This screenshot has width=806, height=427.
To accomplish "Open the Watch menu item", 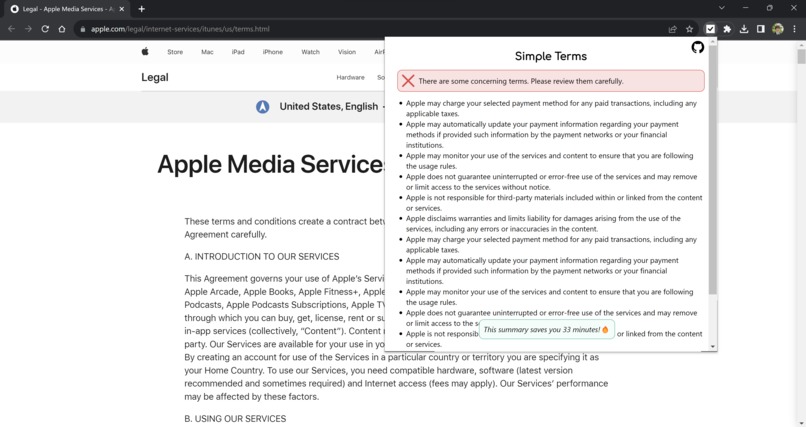I will [310, 52].
